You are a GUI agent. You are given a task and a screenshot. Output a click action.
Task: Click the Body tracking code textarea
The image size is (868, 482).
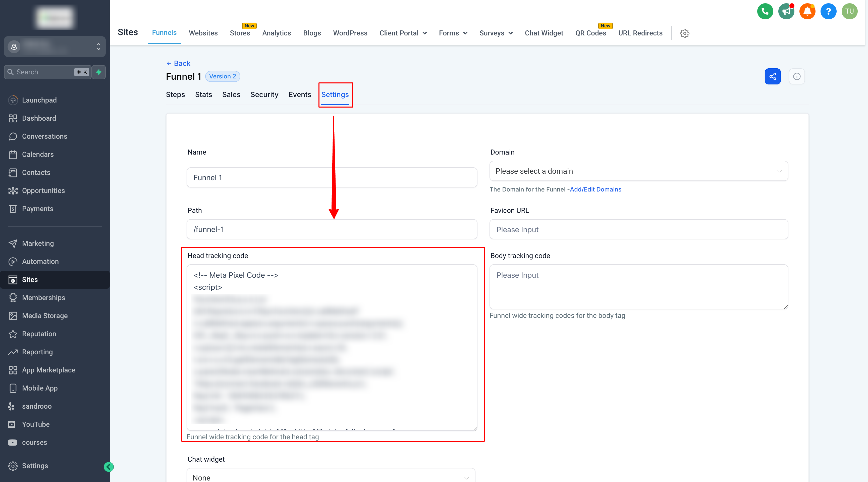point(638,286)
